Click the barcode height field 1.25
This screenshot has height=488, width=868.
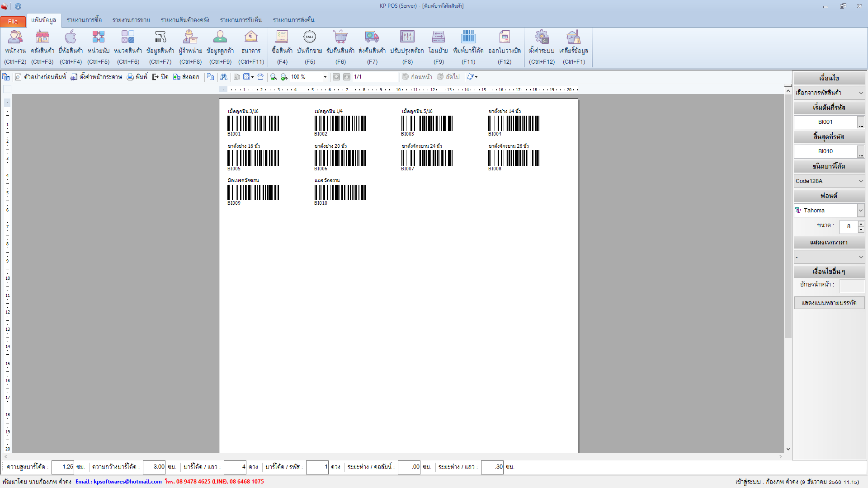63,467
